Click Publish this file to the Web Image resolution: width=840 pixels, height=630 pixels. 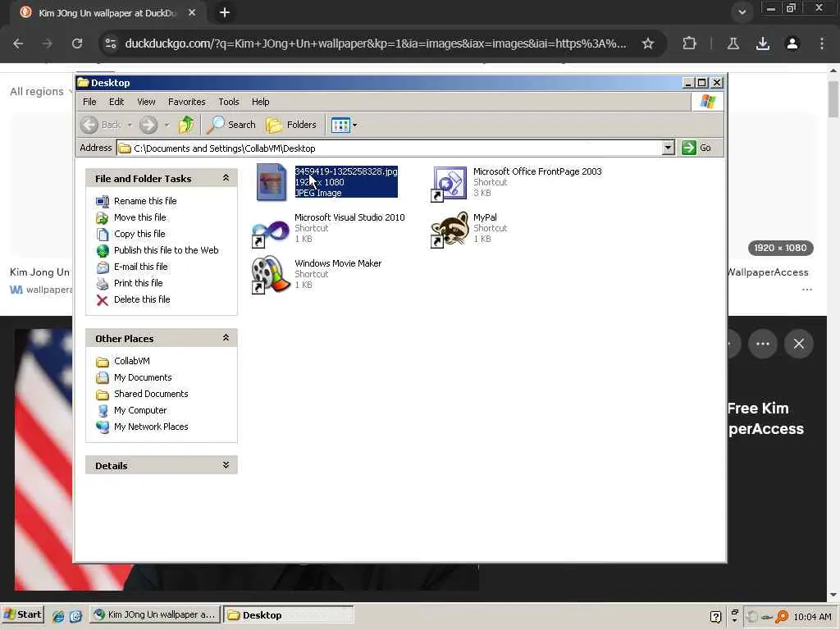(x=166, y=250)
